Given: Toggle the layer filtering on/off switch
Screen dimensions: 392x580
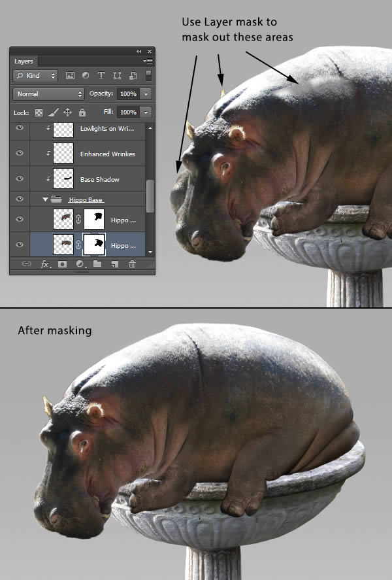Looking at the screenshot, I should pyautogui.click(x=148, y=75).
